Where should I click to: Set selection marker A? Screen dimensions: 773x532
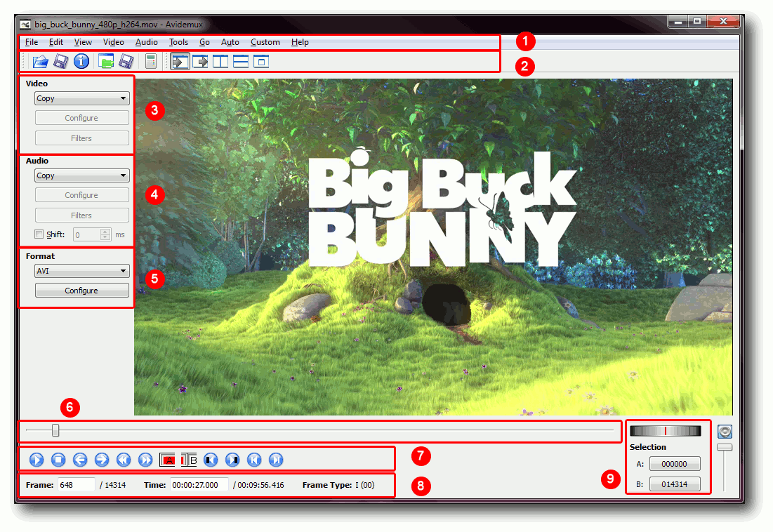[169, 460]
